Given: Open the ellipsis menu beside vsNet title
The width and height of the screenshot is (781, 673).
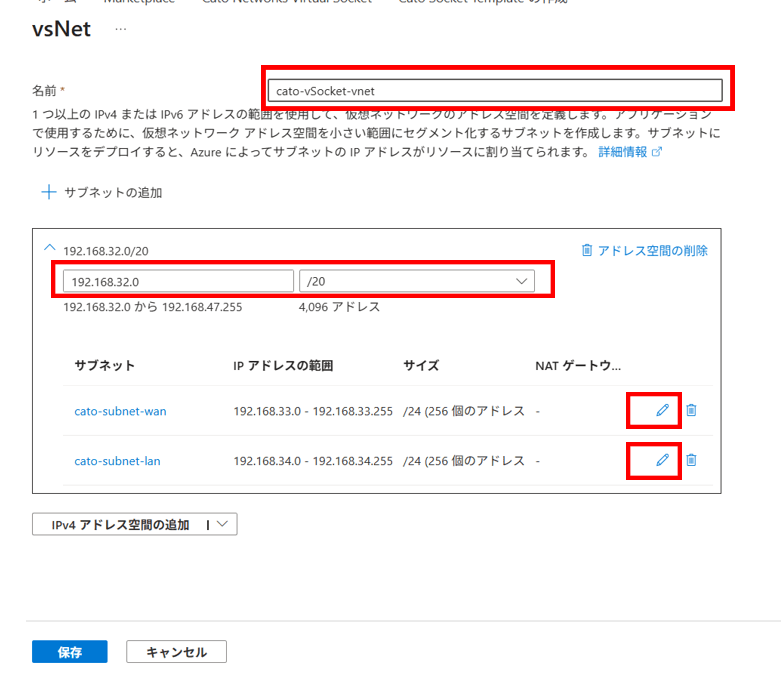Looking at the screenshot, I should [x=121, y=29].
